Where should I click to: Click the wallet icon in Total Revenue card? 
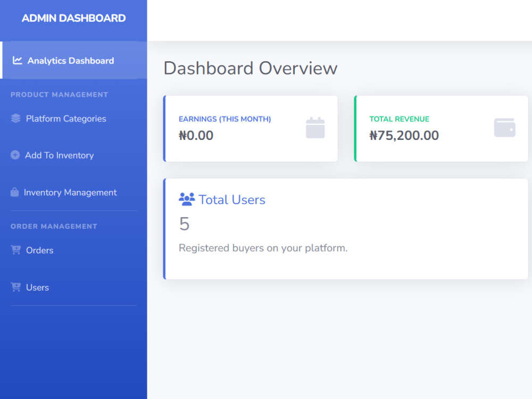504,128
